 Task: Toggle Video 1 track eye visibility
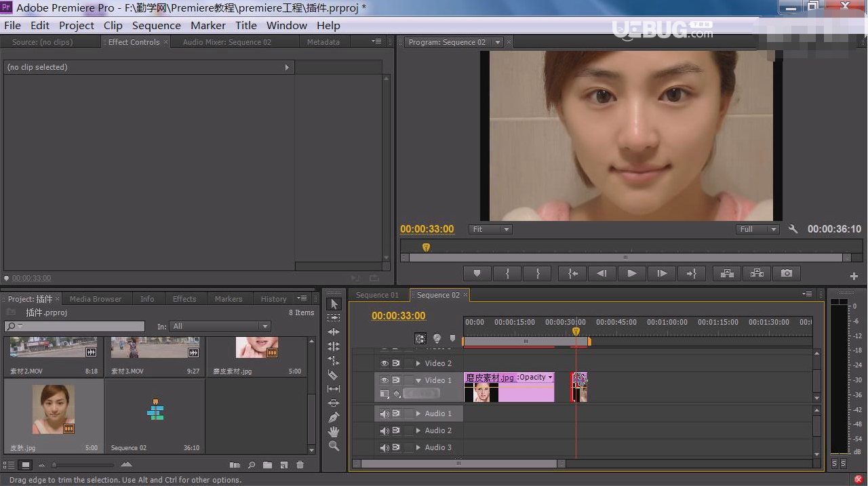[x=384, y=380]
